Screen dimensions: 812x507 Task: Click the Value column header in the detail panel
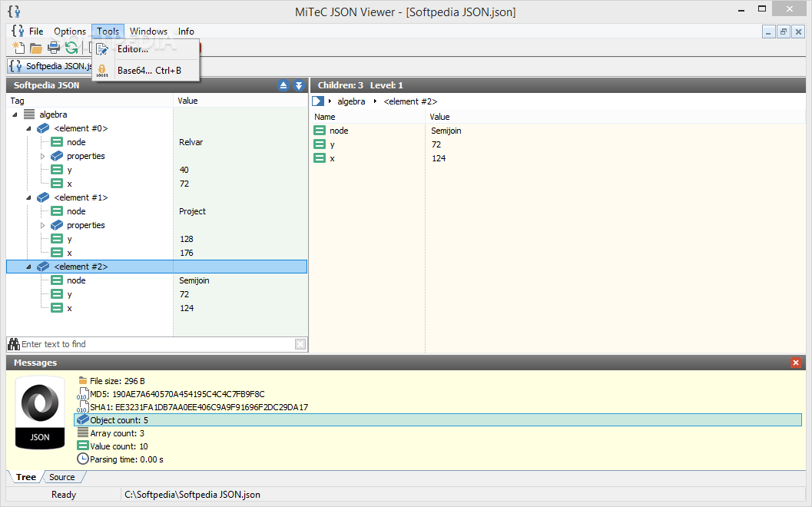point(615,117)
